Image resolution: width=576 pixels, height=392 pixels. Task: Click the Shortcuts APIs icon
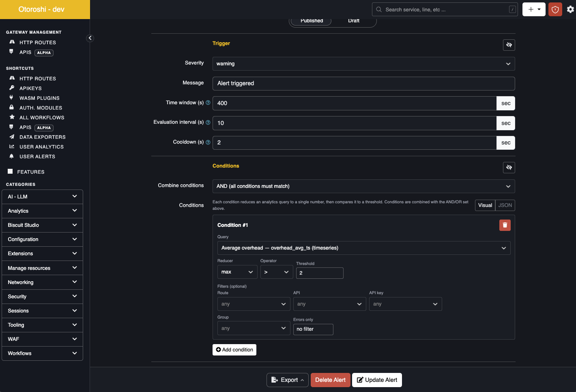click(x=11, y=127)
